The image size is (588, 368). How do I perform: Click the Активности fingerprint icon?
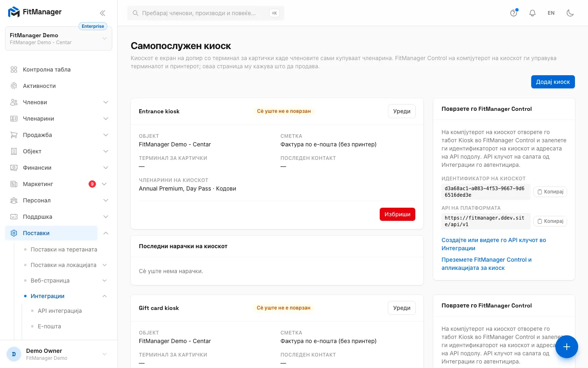[14, 86]
